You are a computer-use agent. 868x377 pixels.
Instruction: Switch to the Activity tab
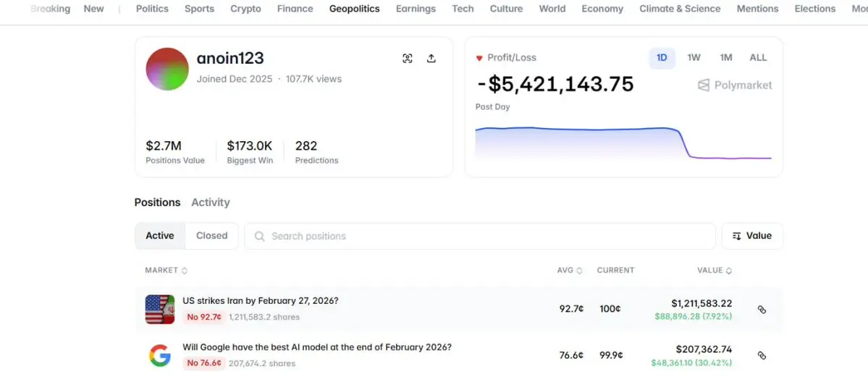pyautogui.click(x=210, y=203)
